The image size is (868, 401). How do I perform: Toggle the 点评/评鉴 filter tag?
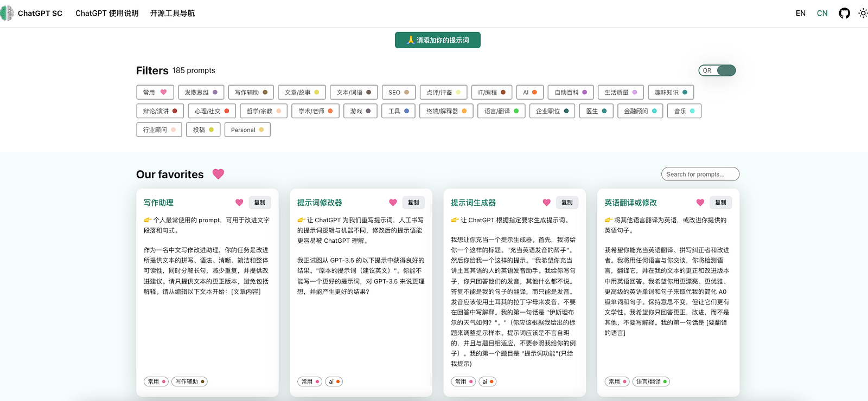[x=444, y=92]
